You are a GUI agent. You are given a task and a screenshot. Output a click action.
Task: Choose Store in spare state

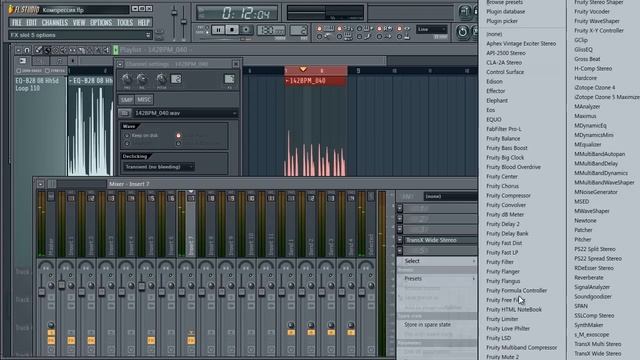437,324
